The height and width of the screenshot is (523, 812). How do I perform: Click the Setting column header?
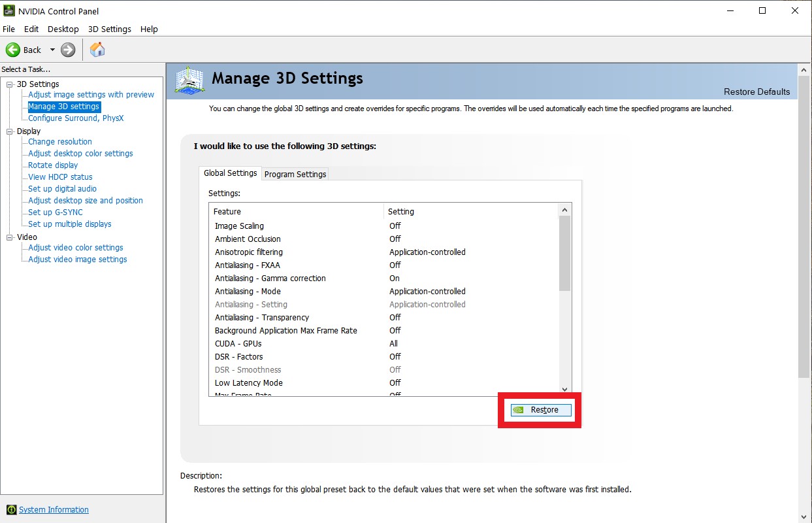pyautogui.click(x=471, y=211)
